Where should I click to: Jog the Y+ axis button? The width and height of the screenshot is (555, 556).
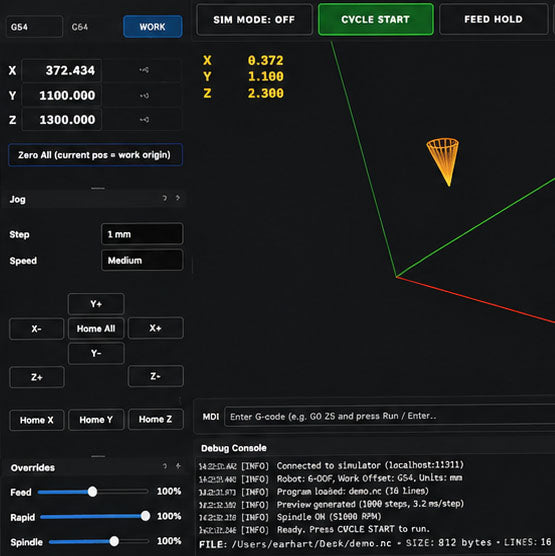[x=96, y=304]
